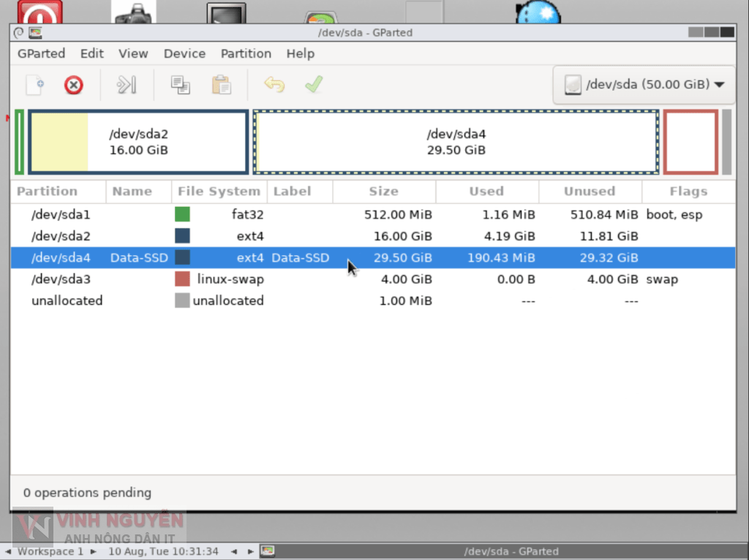This screenshot has height=560, width=749.
Task: Open the Help menu
Action: point(300,53)
